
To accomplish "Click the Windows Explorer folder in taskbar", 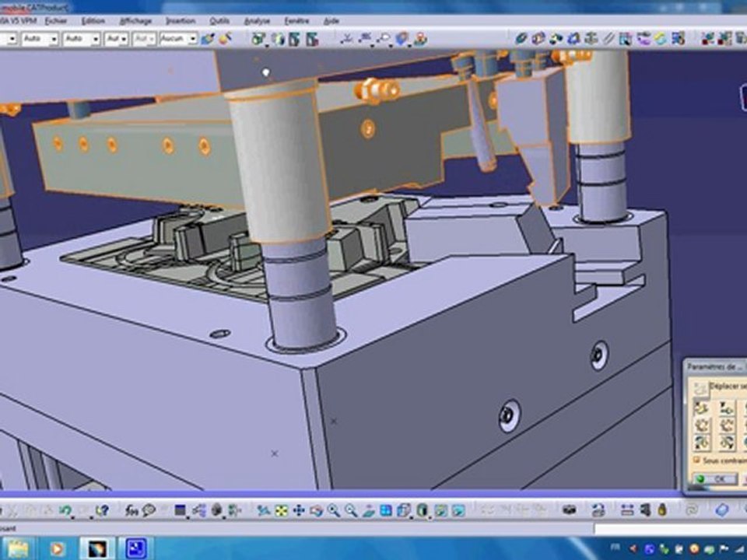I will [x=17, y=548].
